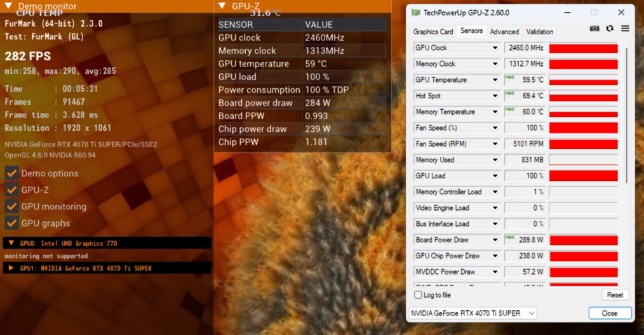Uncheck the Demo options checkbox
644x335 pixels.
tap(11, 173)
